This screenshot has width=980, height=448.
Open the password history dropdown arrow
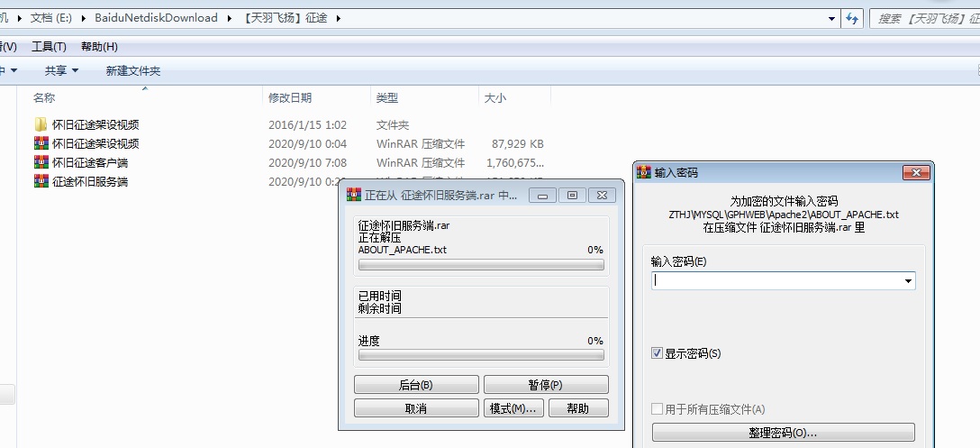[908, 281]
